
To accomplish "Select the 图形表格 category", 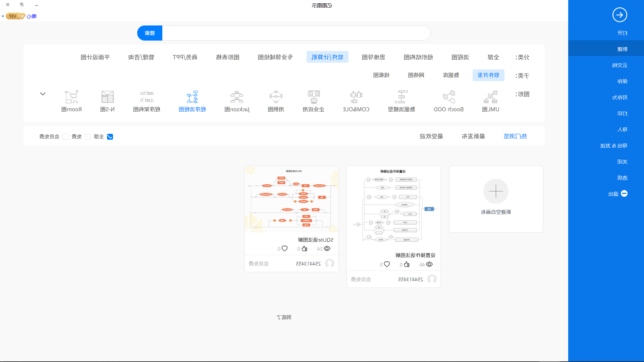I will point(228,57).
